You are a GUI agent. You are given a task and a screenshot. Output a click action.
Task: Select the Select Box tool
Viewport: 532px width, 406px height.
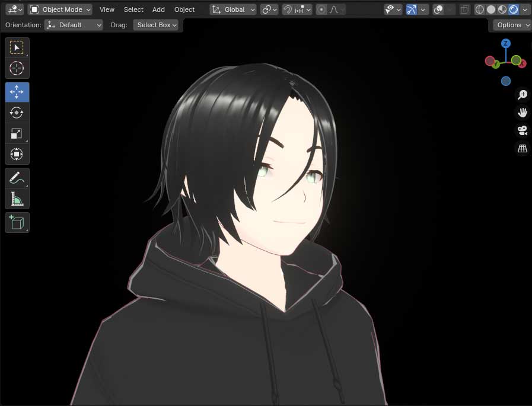click(x=17, y=48)
